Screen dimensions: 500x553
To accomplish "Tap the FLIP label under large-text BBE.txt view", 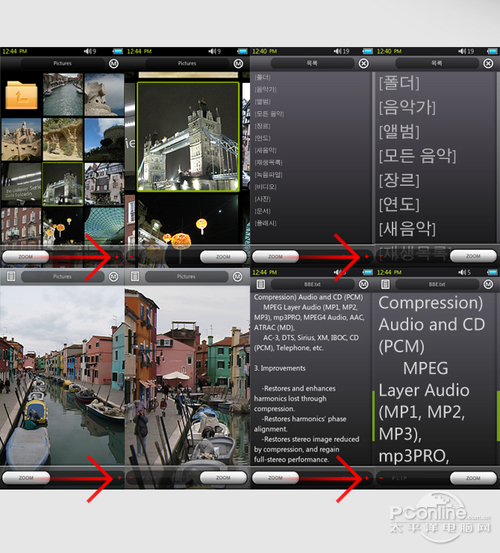I will pos(399,478).
